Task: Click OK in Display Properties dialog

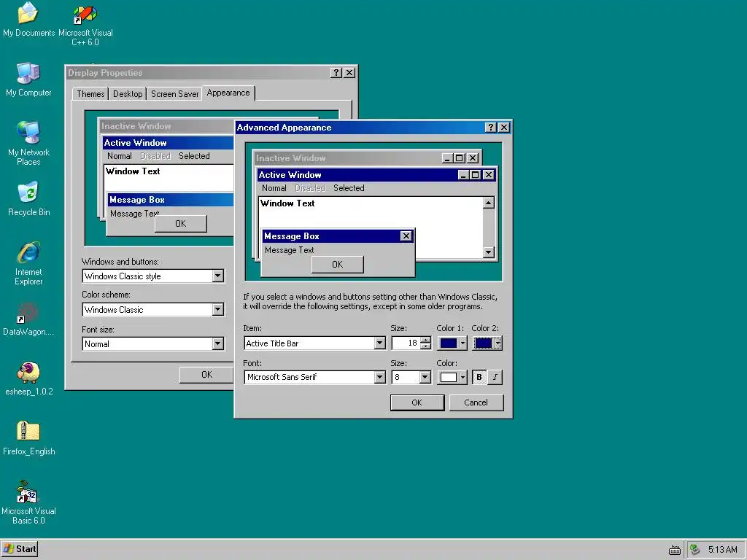Action: pos(206,375)
